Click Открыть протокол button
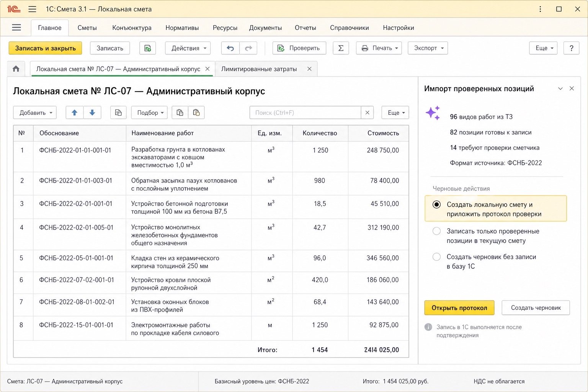This screenshot has width=588, height=392. 459,308
